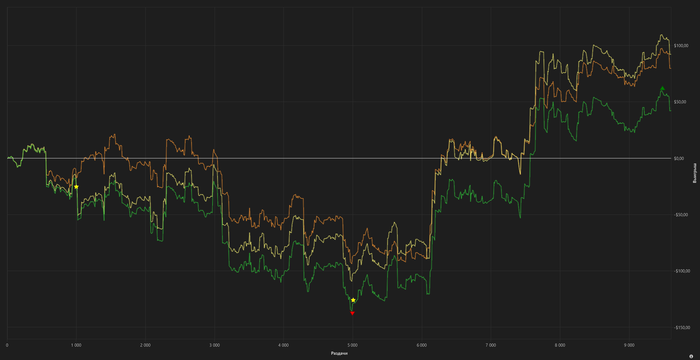Click the 3 000 tick label on x-axis
700x360 pixels.
pos(214,345)
